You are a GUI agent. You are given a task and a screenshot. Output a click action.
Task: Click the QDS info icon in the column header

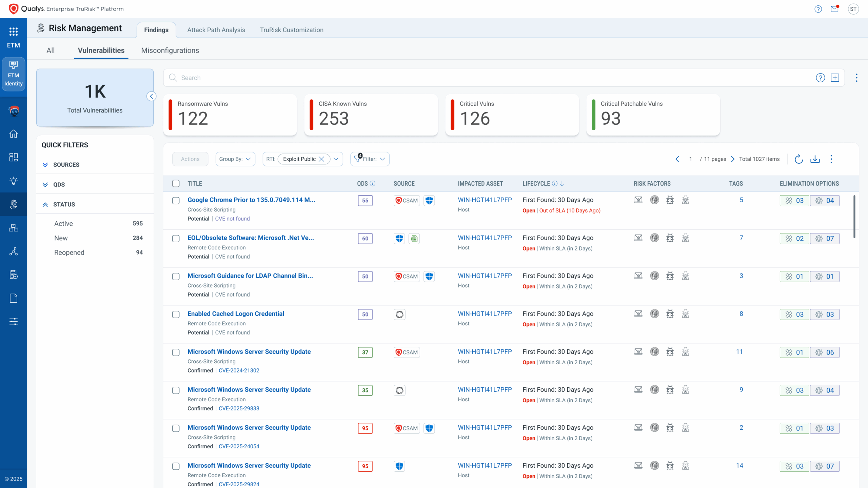coord(372,183)
